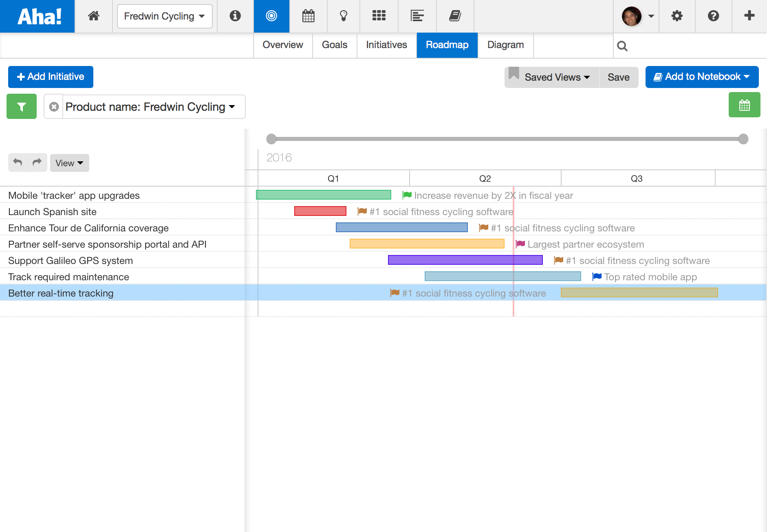This screenshot has height=532, width=767.
Task: Go to the home page icon
Action: 94,16
